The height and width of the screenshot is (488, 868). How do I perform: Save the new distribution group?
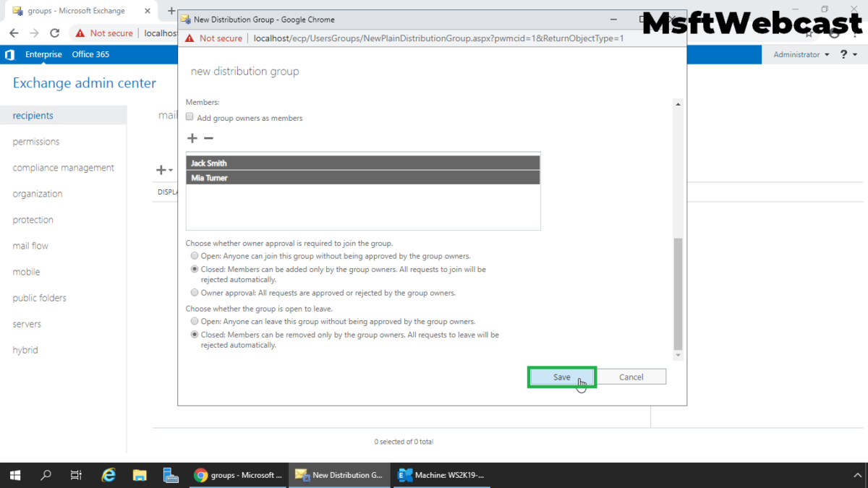(561, 377)
